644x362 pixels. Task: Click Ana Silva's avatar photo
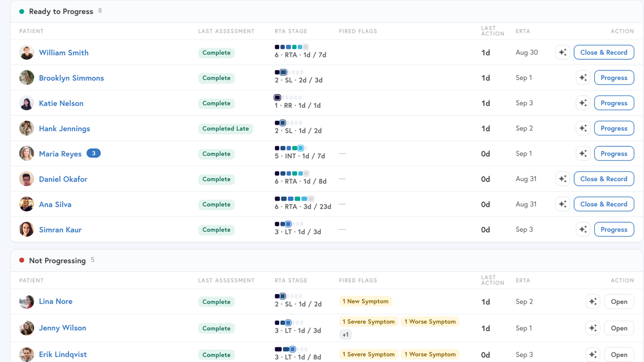(x=27, y=204)
